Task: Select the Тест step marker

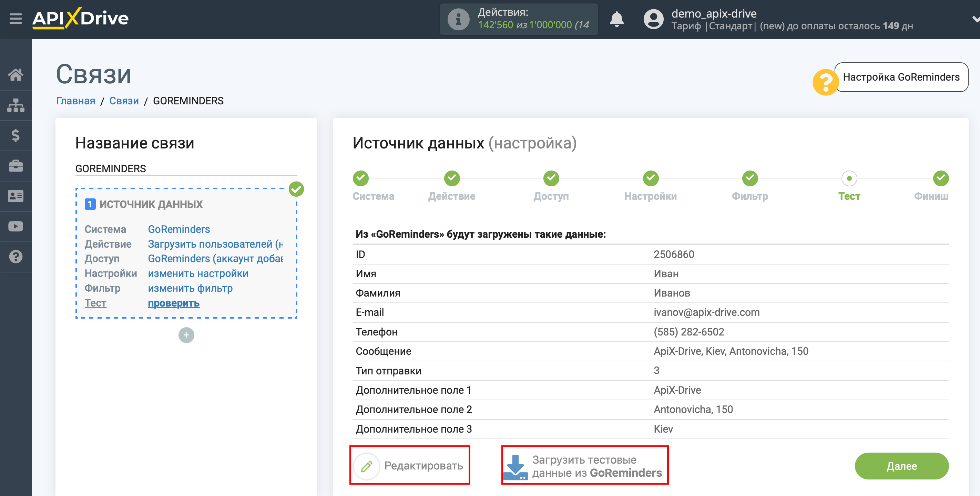Action: tap(849, 178)
